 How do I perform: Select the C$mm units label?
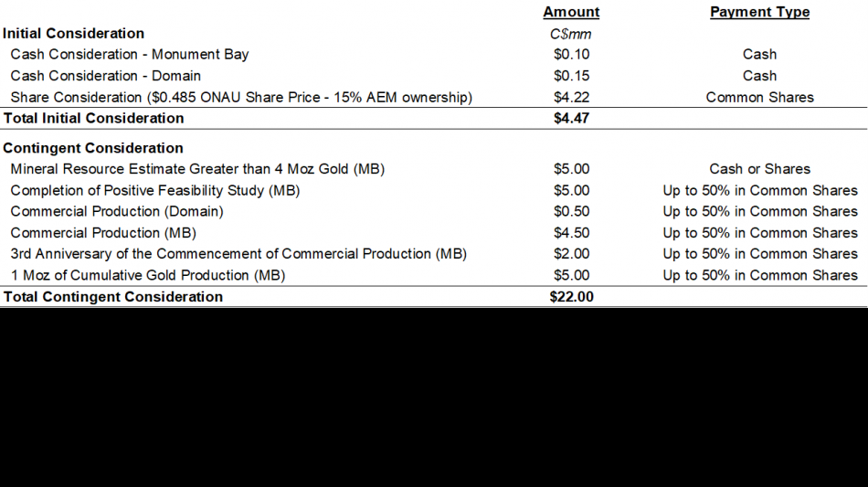tap(571, 34)
